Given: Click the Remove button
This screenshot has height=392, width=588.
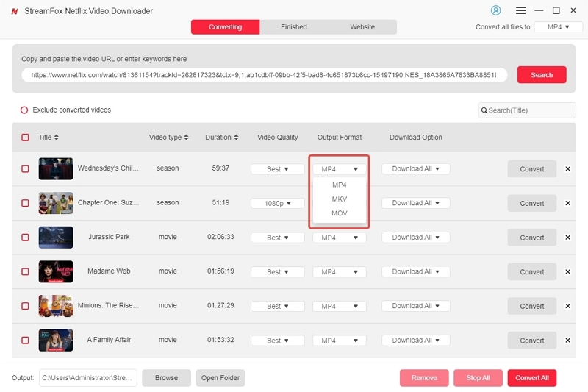Looking at the screenshot, I should (424, 378).
